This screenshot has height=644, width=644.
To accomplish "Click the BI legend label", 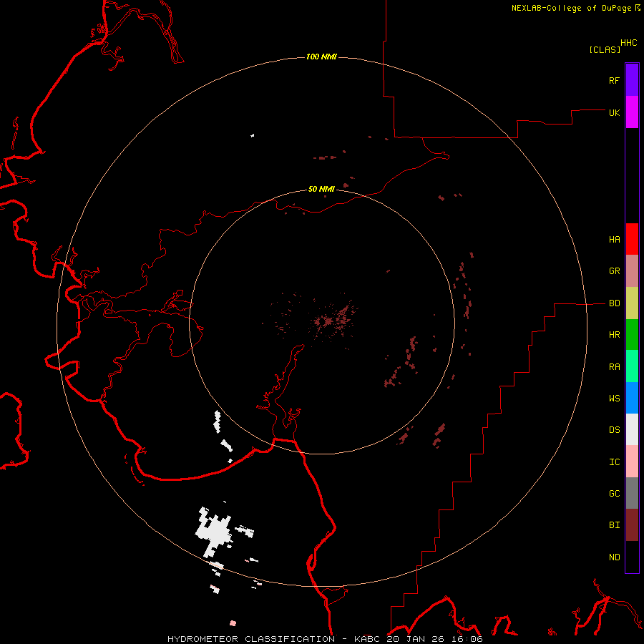I will tap(614, 525).
